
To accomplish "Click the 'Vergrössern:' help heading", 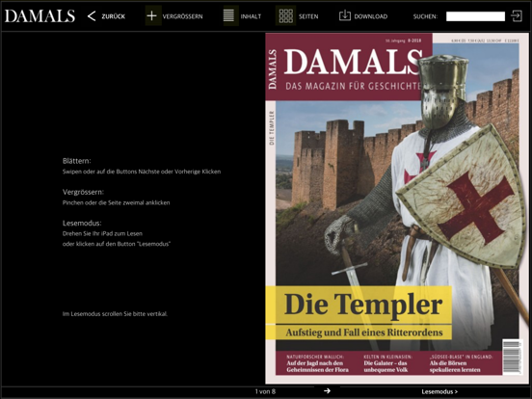I will tap(83, 192).
